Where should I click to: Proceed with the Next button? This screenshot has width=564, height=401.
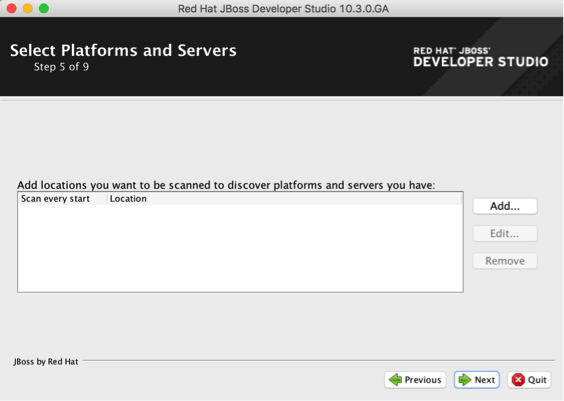[477, 380]
